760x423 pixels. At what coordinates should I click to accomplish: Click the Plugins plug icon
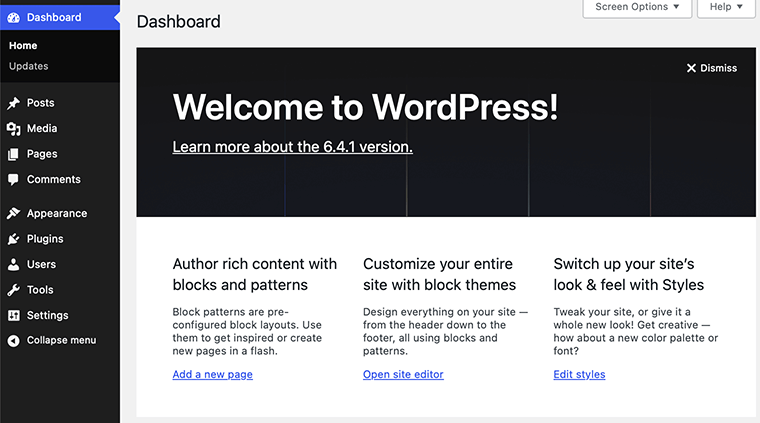(14, 239)
